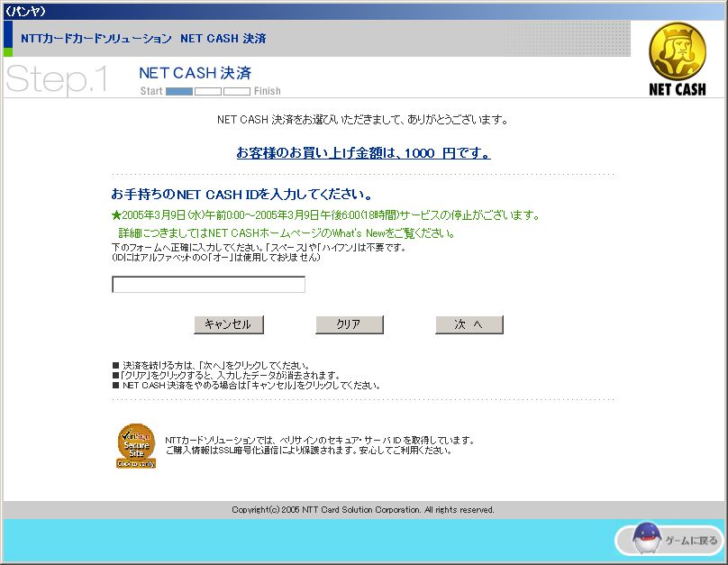Click the thank-you message 'NET CASH 決済をお選びいただきまして'
Screen dimensions: 728x565
[363, 120]
